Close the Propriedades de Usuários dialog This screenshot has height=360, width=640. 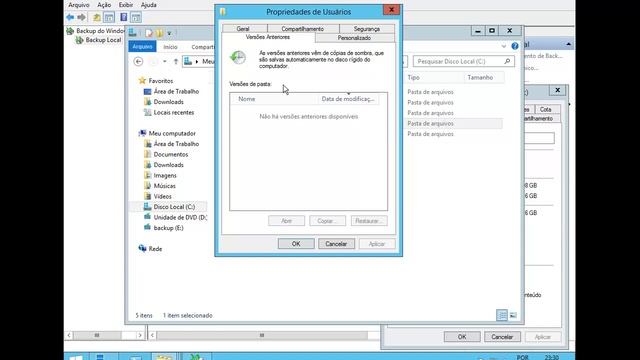pyautogui.click(x=391, y=10)
